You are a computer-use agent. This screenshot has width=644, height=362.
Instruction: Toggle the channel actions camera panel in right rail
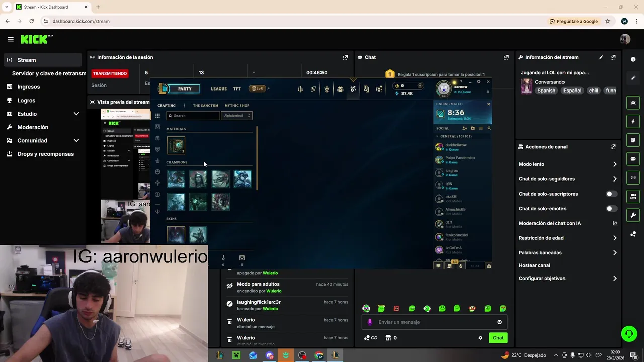633,196
